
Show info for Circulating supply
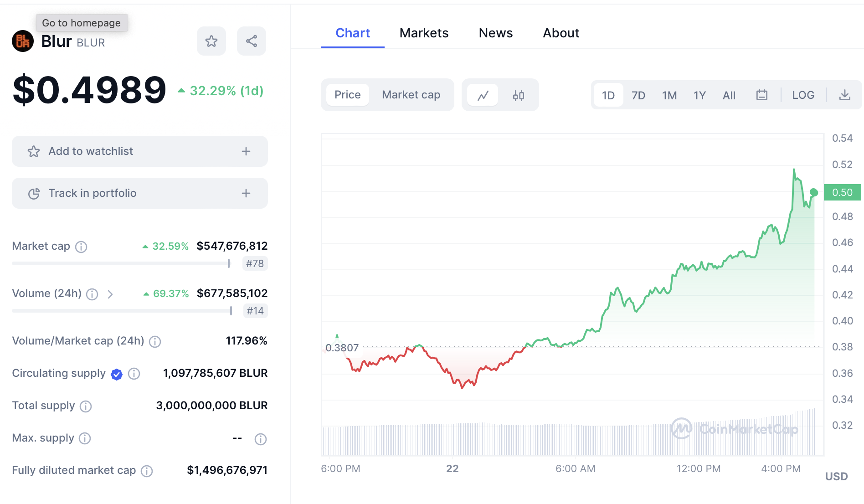tap(134, 374)
